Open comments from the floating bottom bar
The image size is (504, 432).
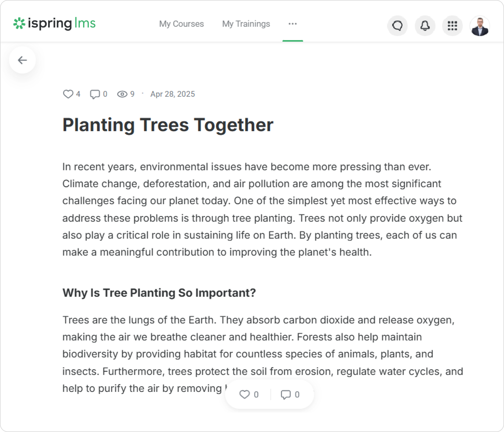[x=286, y=394]
